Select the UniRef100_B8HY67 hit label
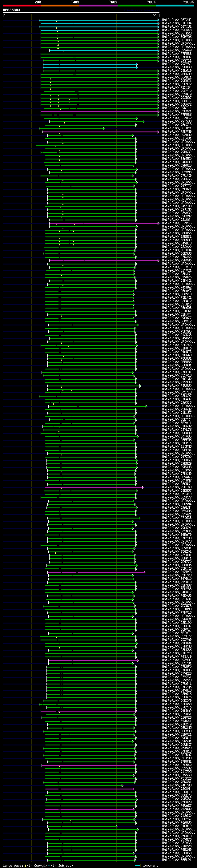This screenshot has width=197, height=868. (x=177, y=819)
